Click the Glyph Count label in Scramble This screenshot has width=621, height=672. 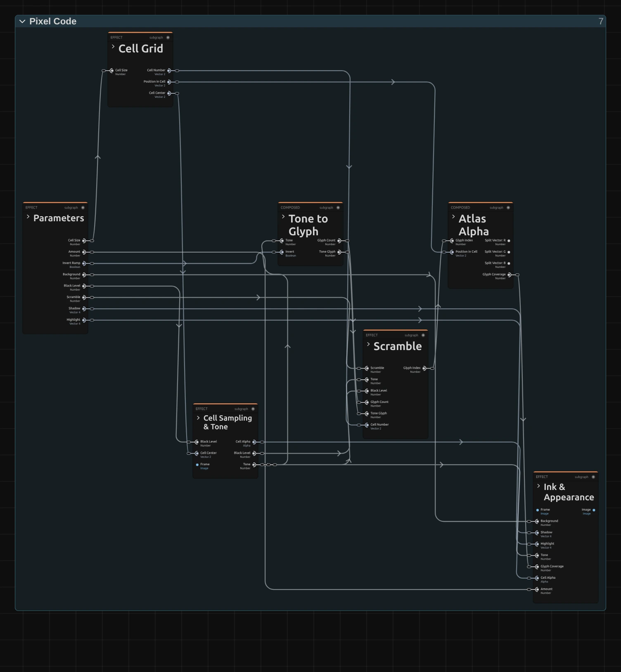379,402
